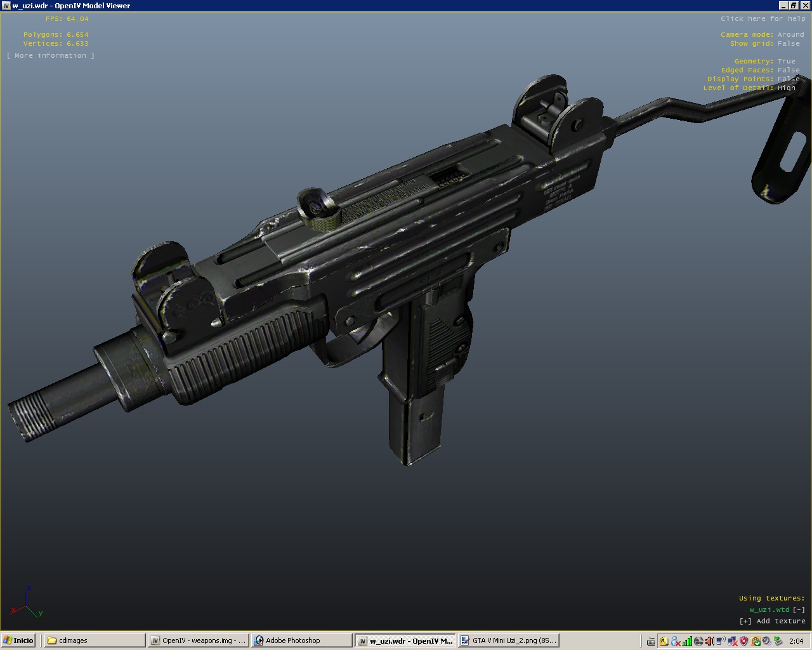Screen dimensions: 812x650
Task: Select the w_uzi.wdr Model Viewer taskbar button
Action: 405,640
